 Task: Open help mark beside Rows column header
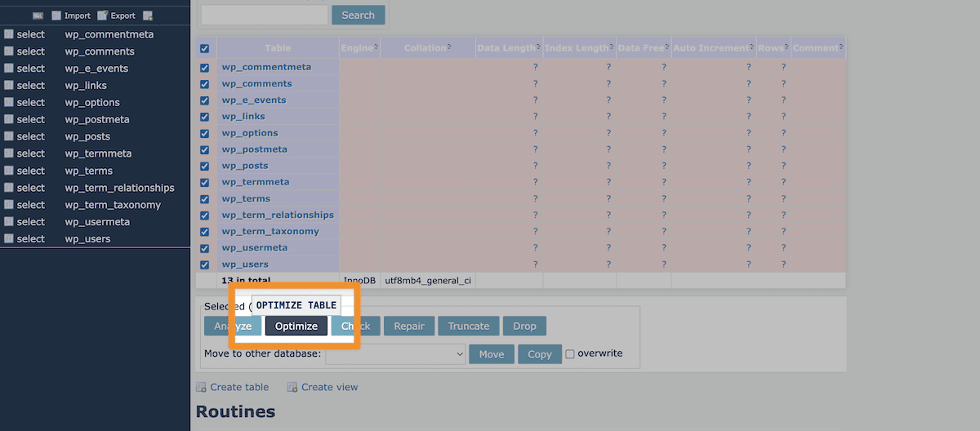tap(786, 47)
